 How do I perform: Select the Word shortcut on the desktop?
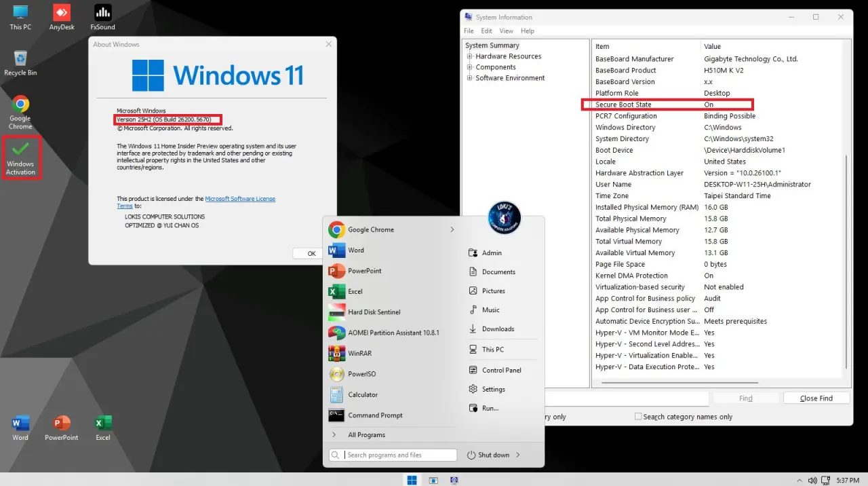[20, 428]
